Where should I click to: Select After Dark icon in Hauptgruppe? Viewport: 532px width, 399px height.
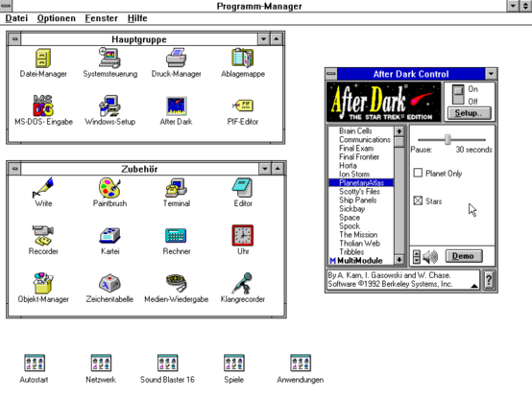coord(176,106)
